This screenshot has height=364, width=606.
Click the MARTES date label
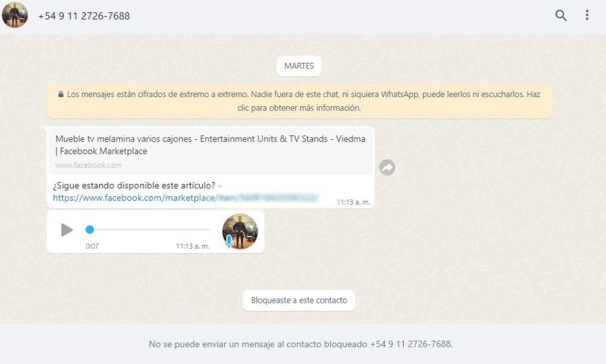click(299, 66)
